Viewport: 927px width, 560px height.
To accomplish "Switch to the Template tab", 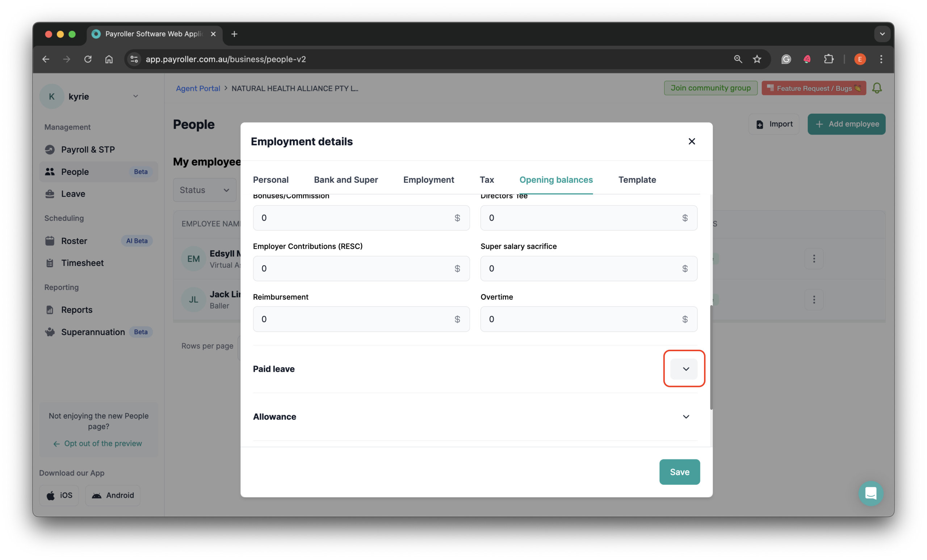I will click(637, 180).
